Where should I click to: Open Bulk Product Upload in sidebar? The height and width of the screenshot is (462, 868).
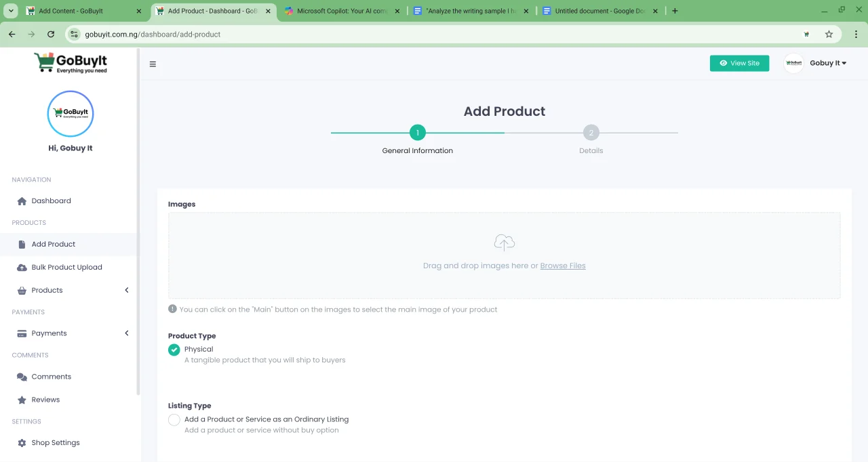pos(66,267)
